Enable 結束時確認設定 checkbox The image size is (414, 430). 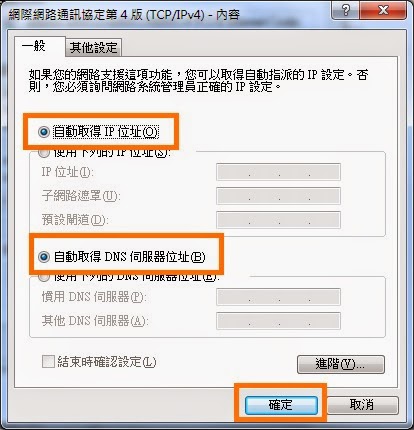(48, 361)
